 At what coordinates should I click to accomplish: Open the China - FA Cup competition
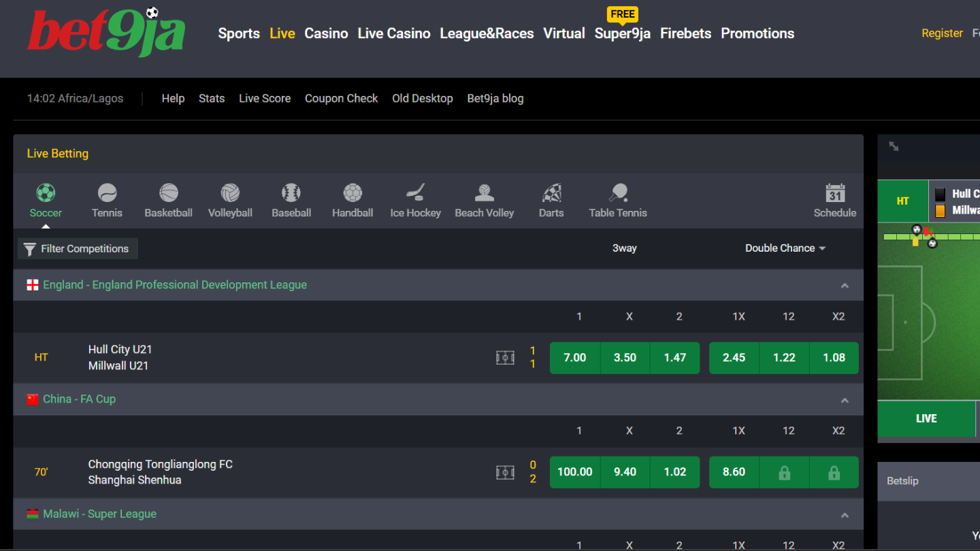pyautogui.click(x=79, y=399)
